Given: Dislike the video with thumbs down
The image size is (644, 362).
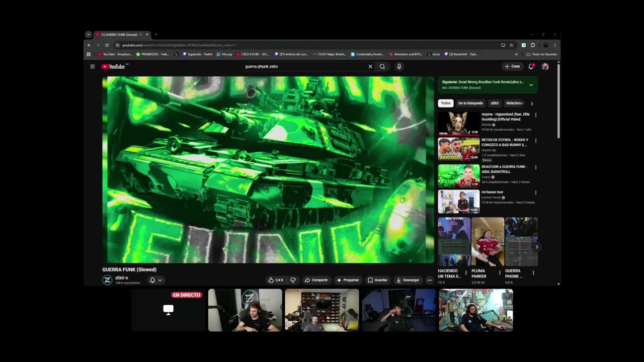Looking at the screenshot, I should (293, 280).
